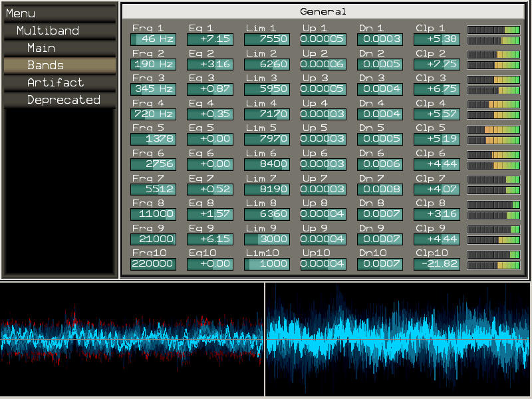
Task: Click Lim 6 value 8400
Action: pyautogui.click(x=267, y=164)
